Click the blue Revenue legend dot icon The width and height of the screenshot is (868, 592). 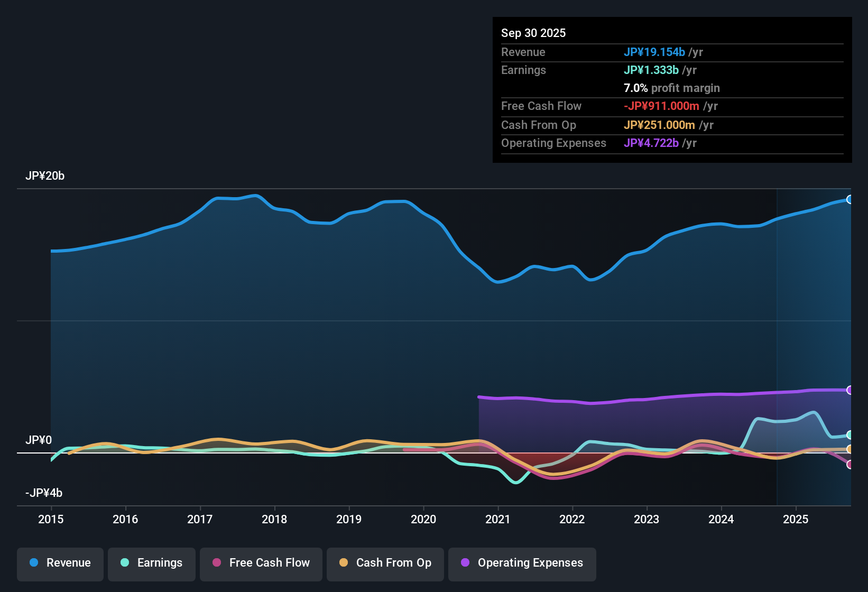(x=35, y=563)
